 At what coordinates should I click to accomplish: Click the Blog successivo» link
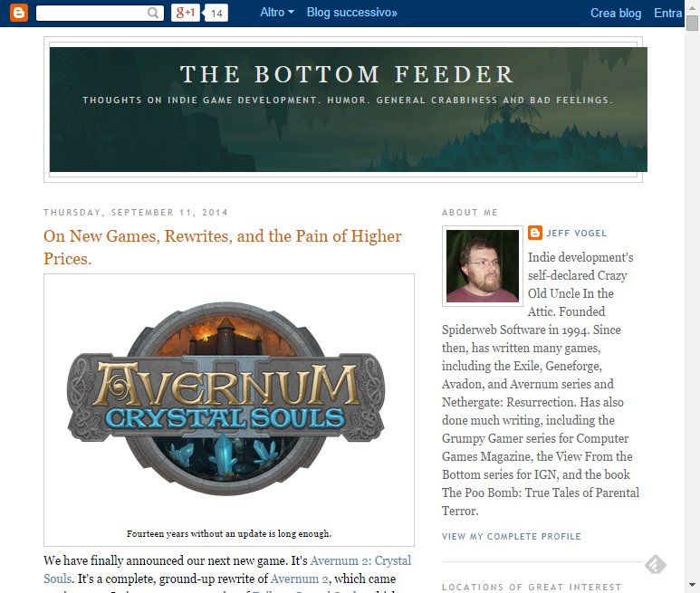[x=351, y=13]
